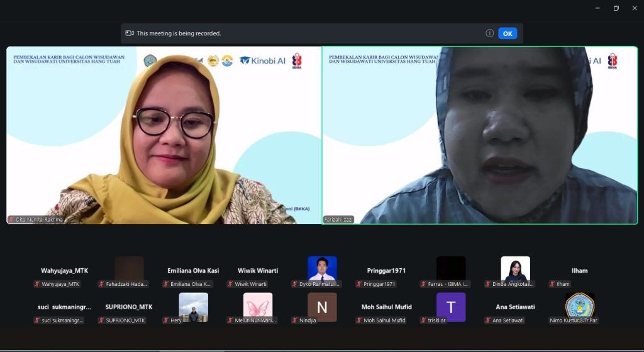This screenshot has height=352, width=644.
Task: Restore down the meeting window
Action: [616, 8]
